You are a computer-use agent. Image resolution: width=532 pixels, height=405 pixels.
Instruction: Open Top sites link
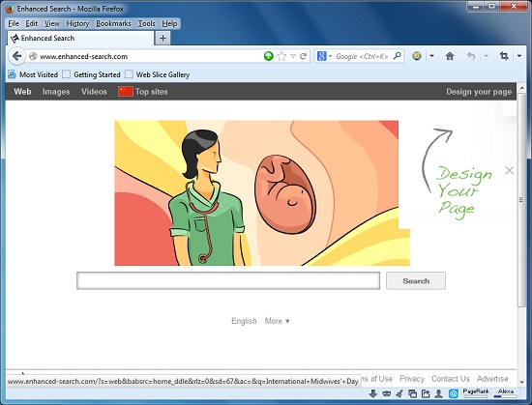tap(151, 92)
